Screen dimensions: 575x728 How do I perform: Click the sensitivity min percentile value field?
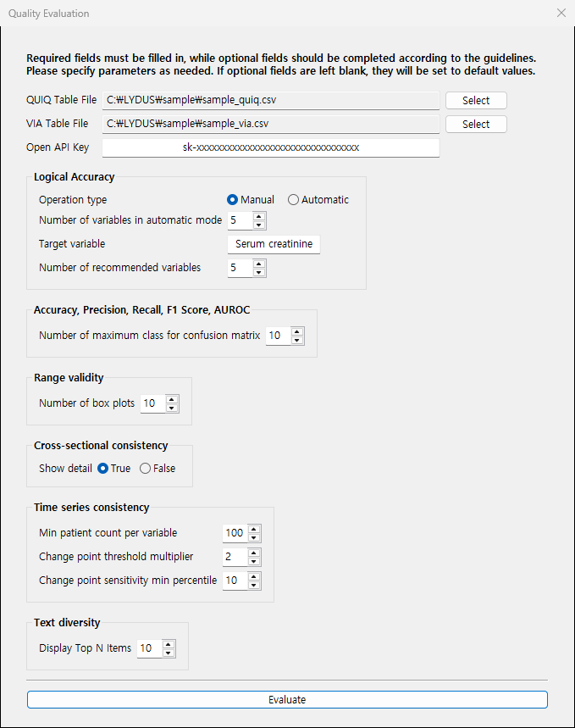click(x=235, y=581)
